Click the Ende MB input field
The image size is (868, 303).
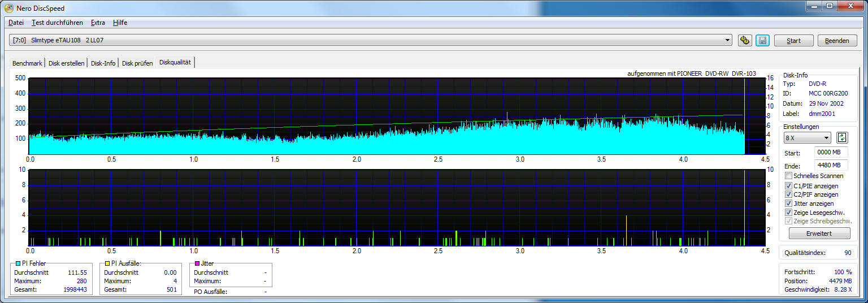831,166
